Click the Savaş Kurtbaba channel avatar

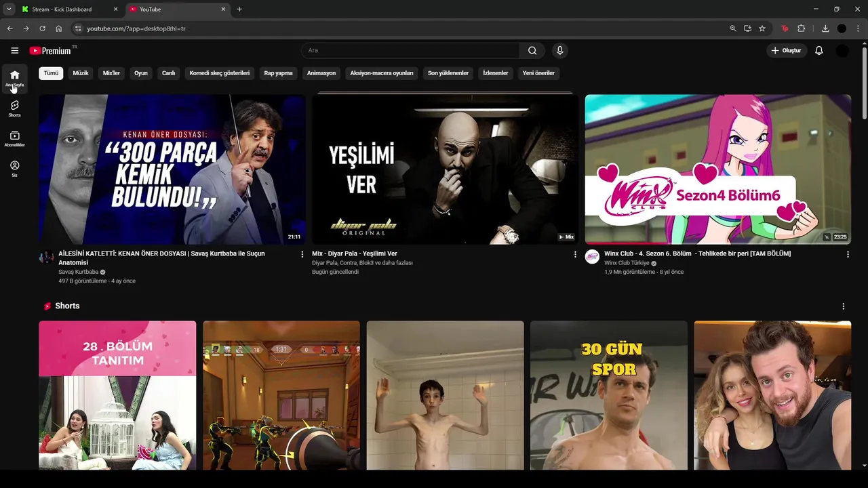[x=46, y=257]
